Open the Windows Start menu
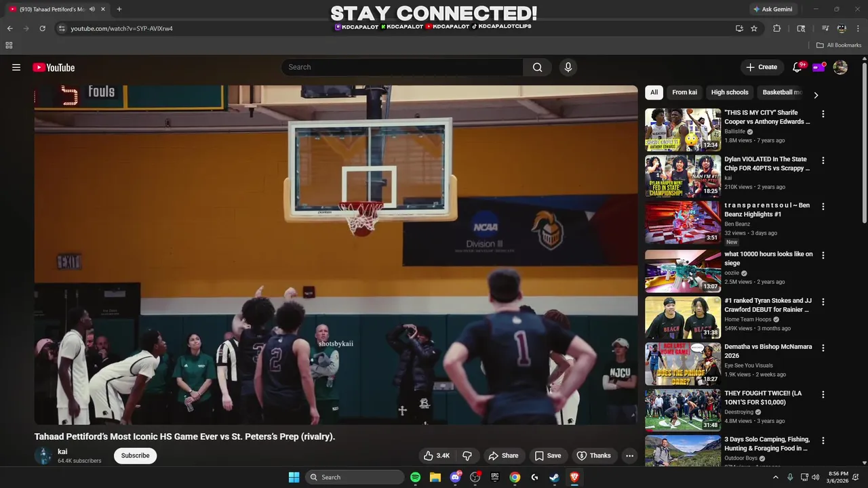Viewport: 868px width, 488px height. pos(294,477)
